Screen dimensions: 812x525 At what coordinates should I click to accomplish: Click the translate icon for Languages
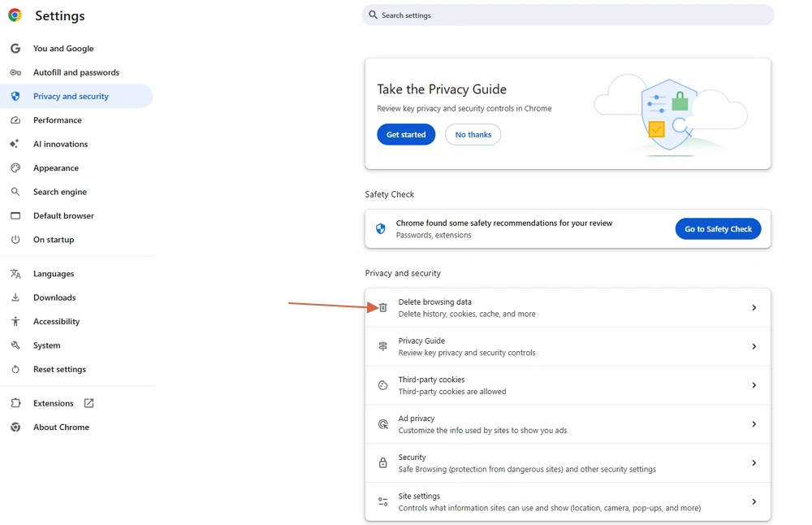pos(15,273)
